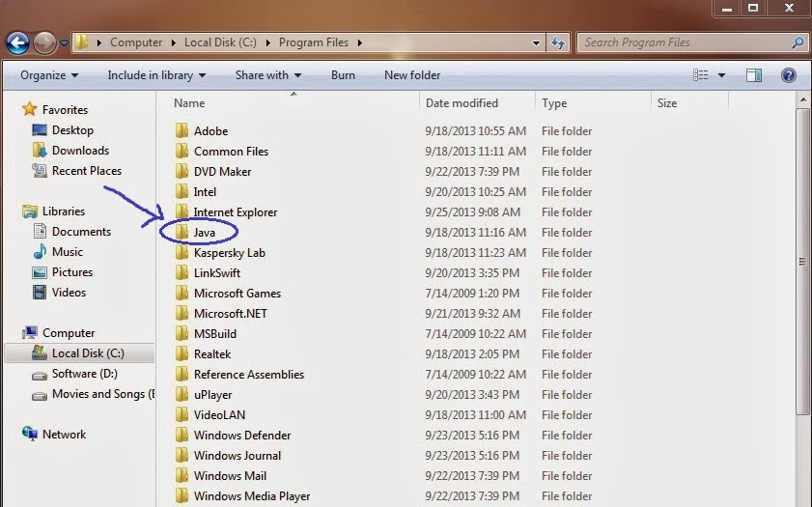Select the Internet Explorer folder icon
Viewport: 812px width, 507px height.
(x=182, y=211)
